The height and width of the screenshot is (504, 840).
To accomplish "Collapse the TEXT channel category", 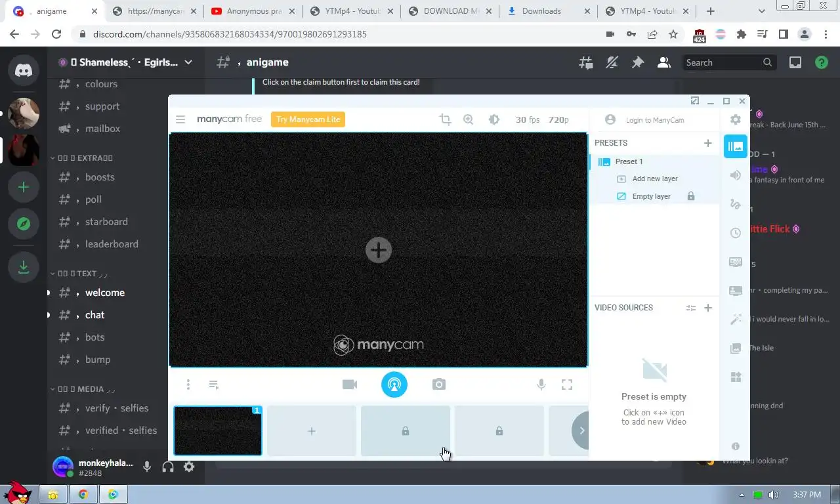I will [79, 274].
